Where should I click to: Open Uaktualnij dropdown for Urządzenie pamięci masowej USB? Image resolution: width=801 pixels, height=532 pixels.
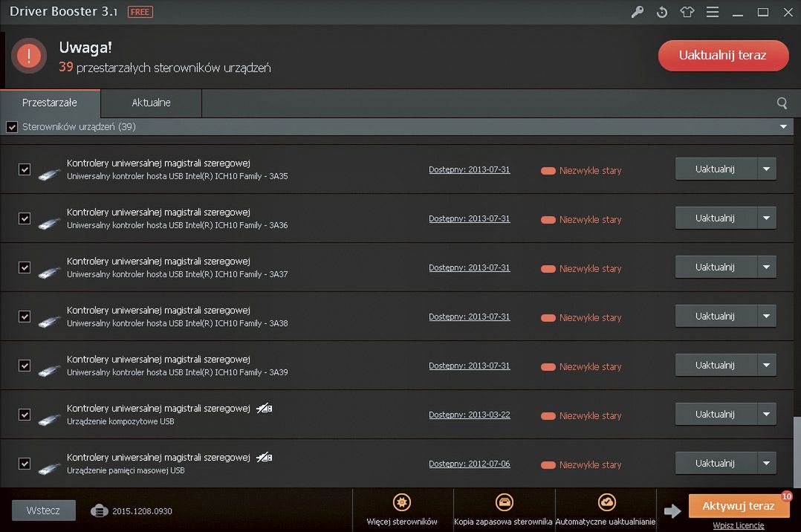[766, 464]
